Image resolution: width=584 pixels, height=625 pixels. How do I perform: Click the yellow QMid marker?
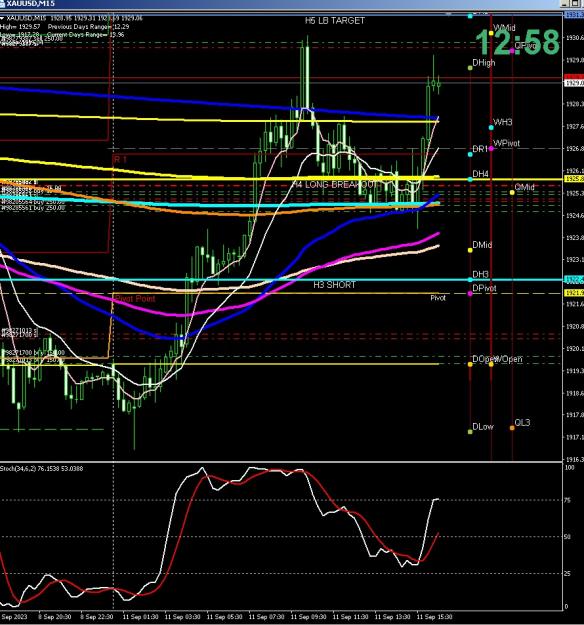pos(512,193)
